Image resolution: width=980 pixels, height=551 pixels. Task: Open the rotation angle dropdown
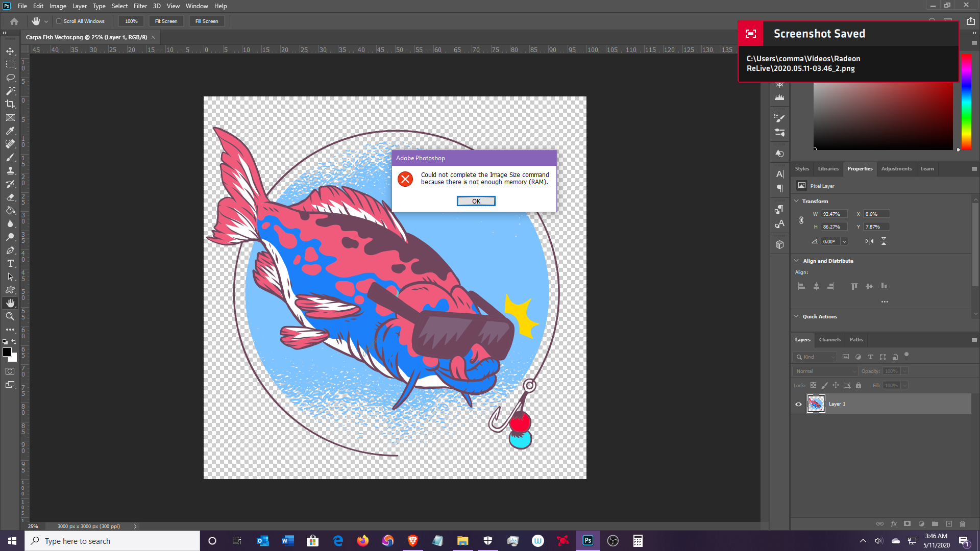tap(845, 242)
